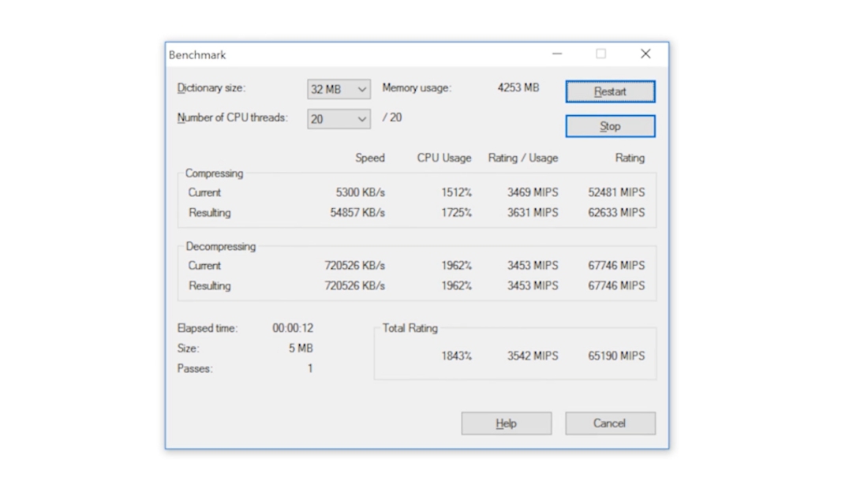Click the disabled maximize box icon
The width and height of the screenshot is (868, 503).
pos(600,54)
